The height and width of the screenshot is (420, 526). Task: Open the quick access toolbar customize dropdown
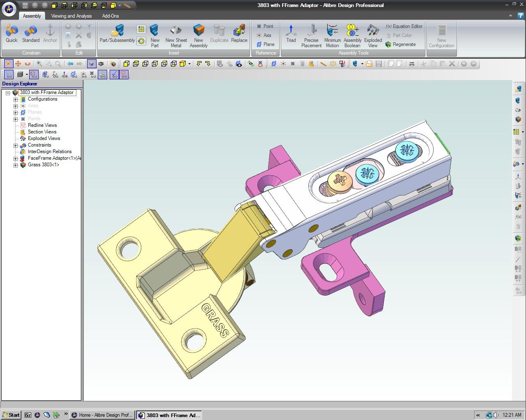(x=119, y=5)
